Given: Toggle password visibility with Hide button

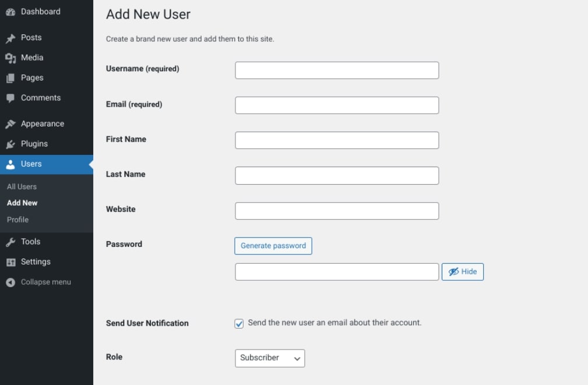Looking at the screenshot, I should pyautogui.click(x=463, y=272).
